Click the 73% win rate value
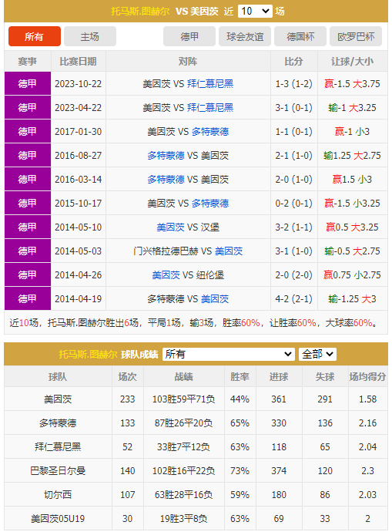The width and height of the screenshot is (392, 532). [x=240, y=471]
